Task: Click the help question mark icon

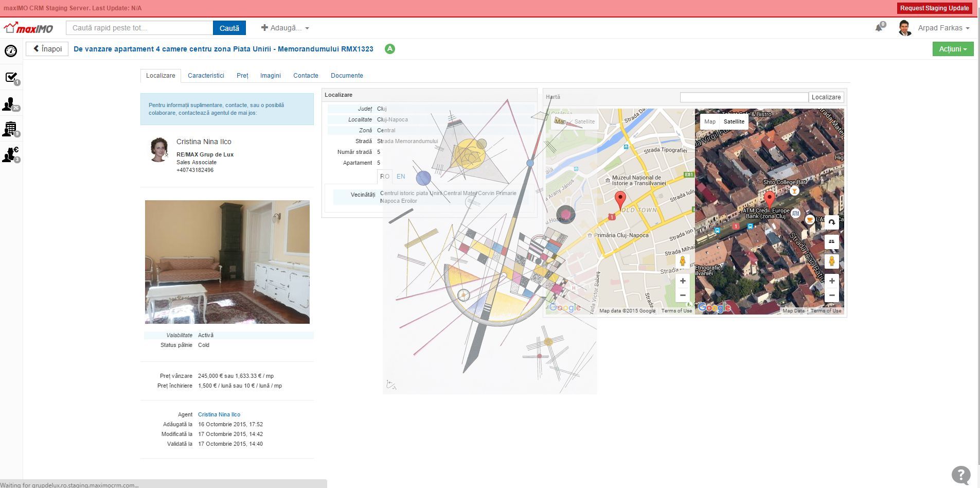Action: 960,475
